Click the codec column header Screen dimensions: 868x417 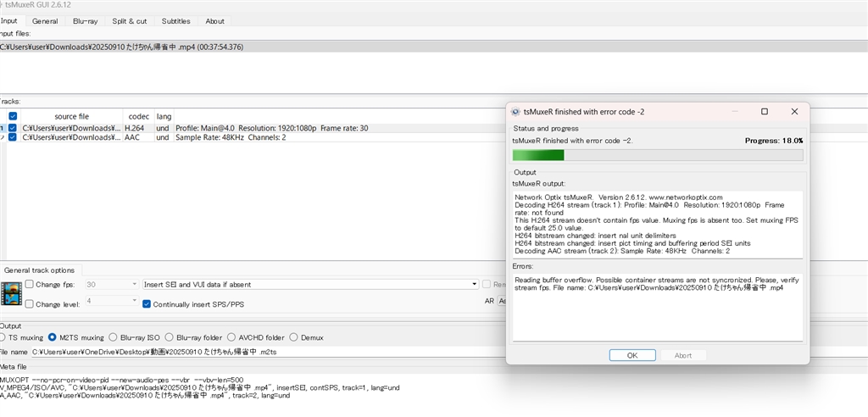(x=138, y=116)
